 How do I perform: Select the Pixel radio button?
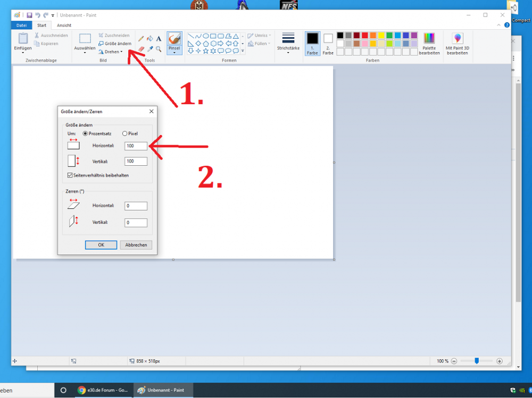[x=125, y=133]
